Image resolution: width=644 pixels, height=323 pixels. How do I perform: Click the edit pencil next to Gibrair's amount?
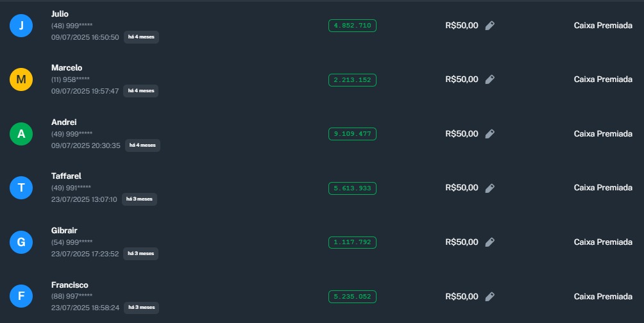(x=489, y=242)
